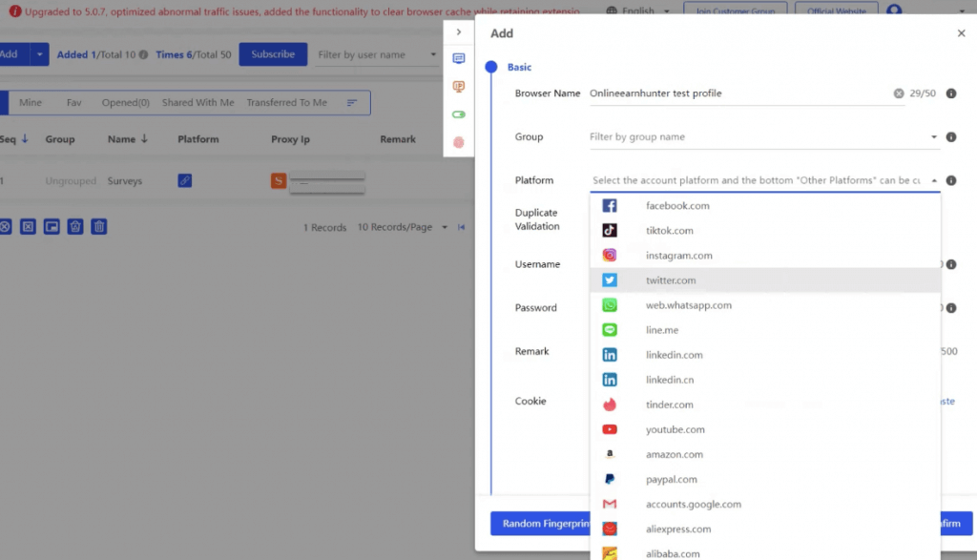Image resolution: width=977 pixels, height=560 pixels.
Task: Click the Subscribe button
Action: (x=273, y=54)
